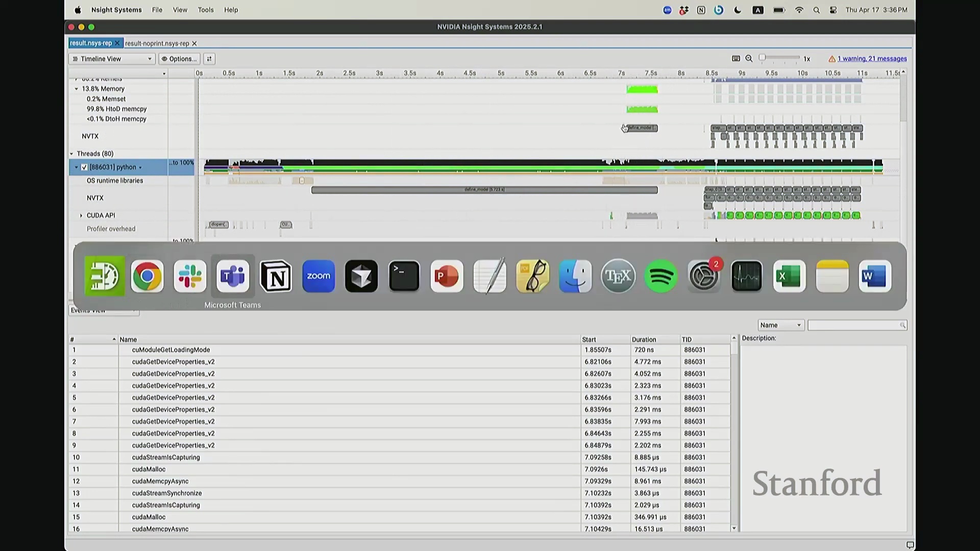The image size is (980, 551).
Task: Open Microsoft Teams in the dock
Action: point(233,277)
